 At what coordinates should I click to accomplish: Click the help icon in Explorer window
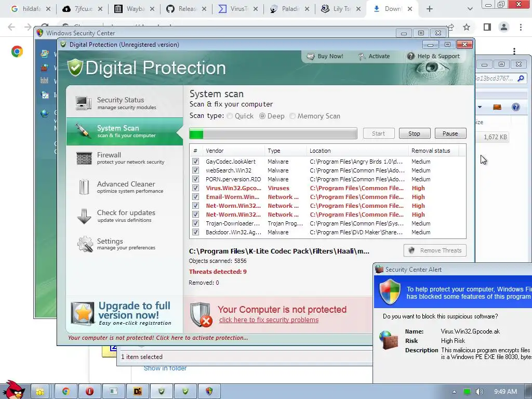pos(516,107)
